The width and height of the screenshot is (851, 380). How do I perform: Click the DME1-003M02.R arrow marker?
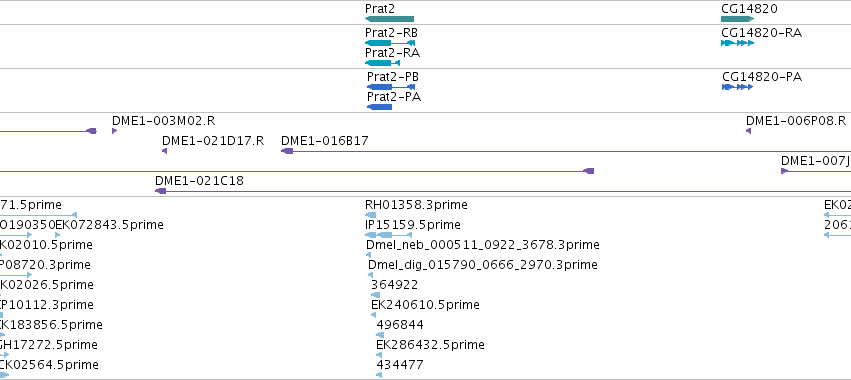pos(115,131)
